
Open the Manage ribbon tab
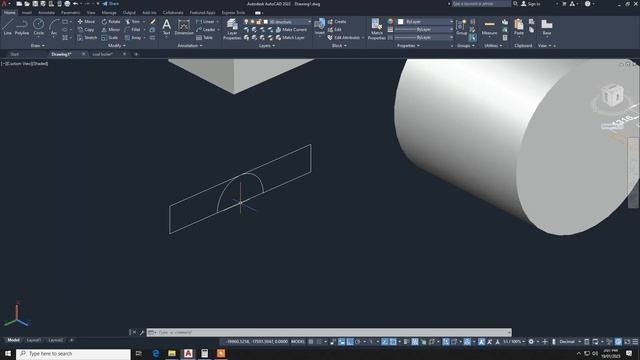point(109,13)
